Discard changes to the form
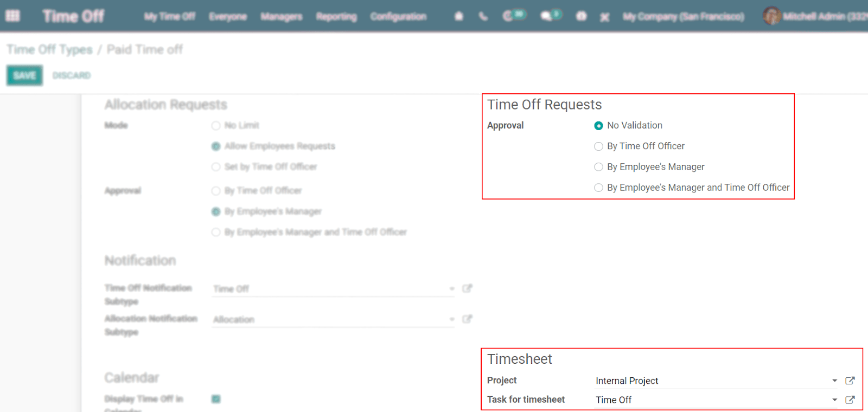 click(72, 75)
